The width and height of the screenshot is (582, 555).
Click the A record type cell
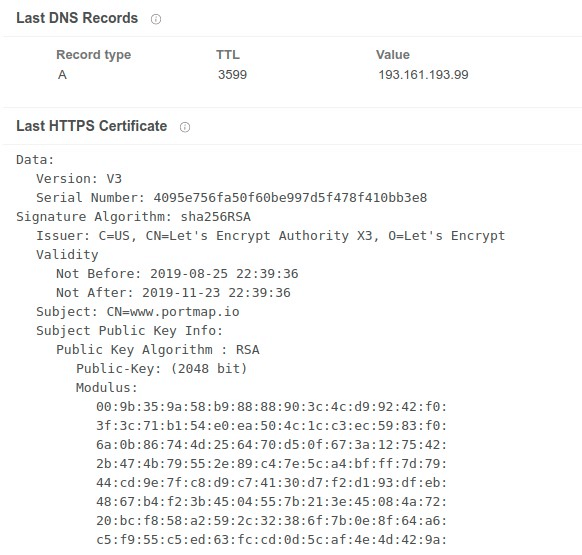[x=62, y=75]
